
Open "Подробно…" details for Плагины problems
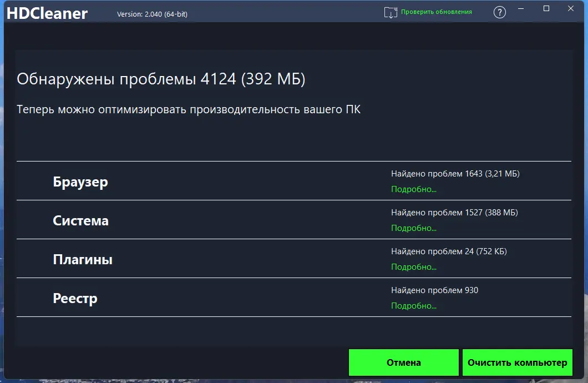click(413, 266)
